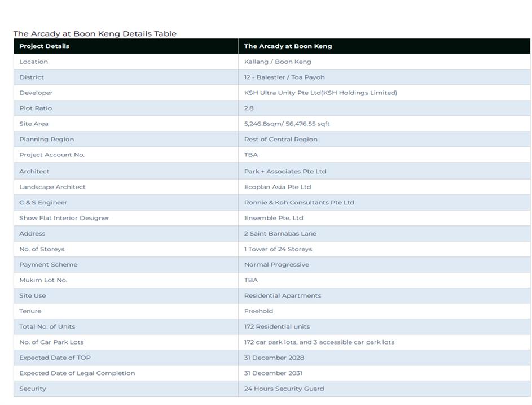Click the '1 Tower of 24 Storeys' cell
The width and height of the screenshot is (532, 405).
[x=278, y=249]
